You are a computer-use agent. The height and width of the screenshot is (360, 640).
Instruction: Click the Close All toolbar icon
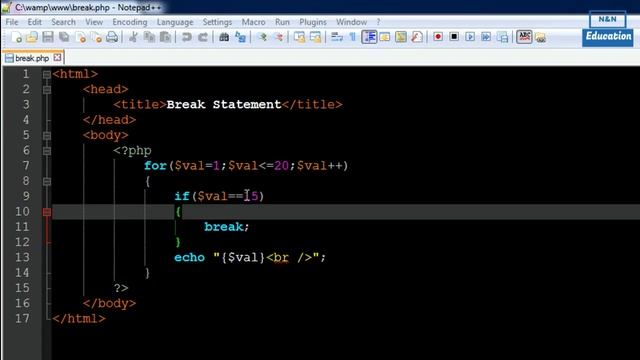97,38
